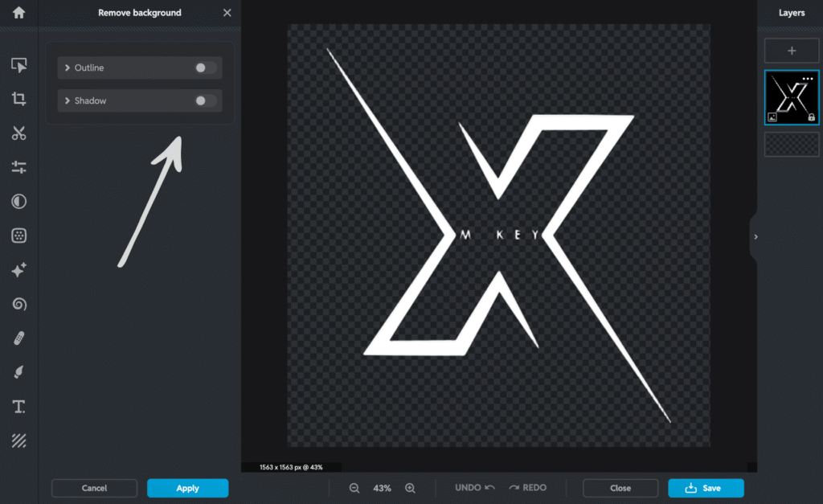Select the Heal bandage tool

19,338
